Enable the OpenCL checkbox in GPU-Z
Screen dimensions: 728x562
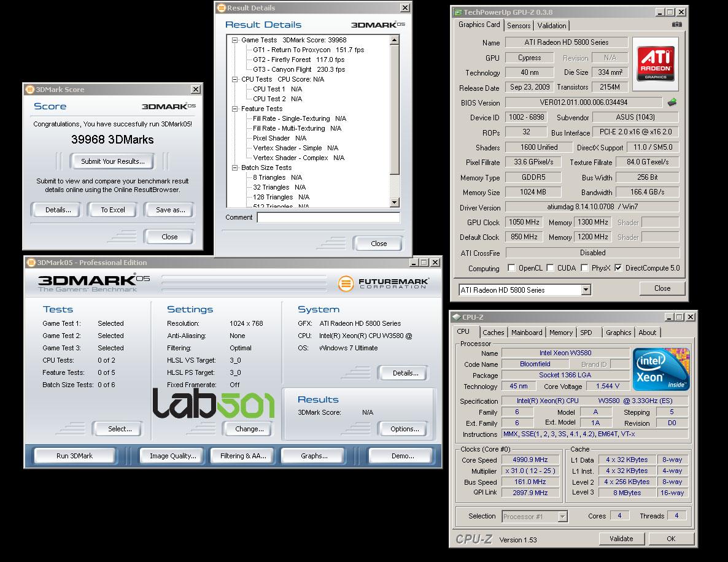[511, 268]
